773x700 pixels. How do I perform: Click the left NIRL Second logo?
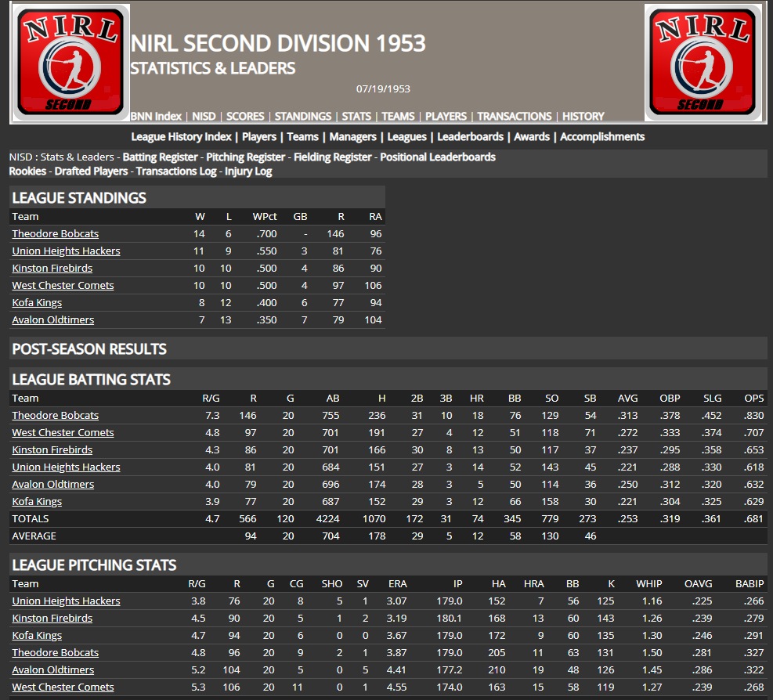coord(70,61)
